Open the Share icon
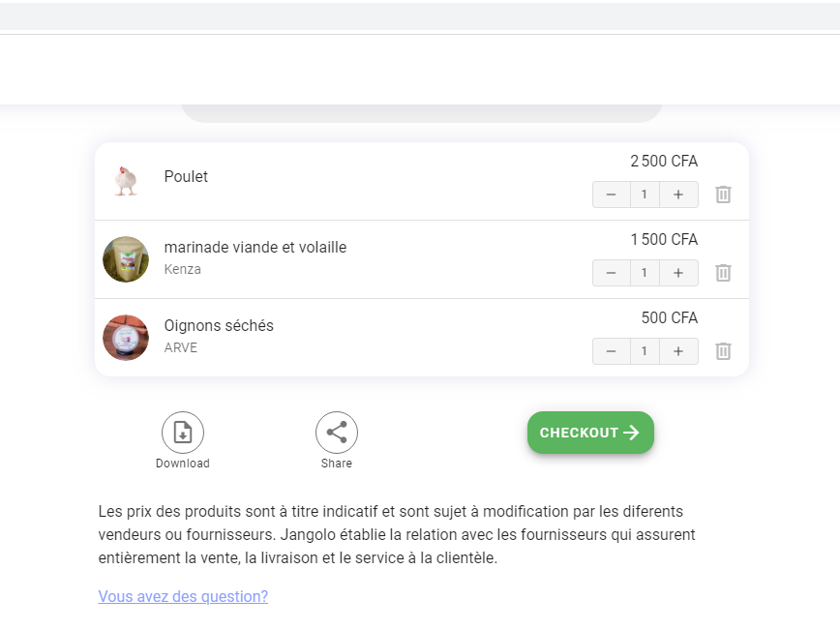Viewport: 840px width, 629px height. click(337, 433)
